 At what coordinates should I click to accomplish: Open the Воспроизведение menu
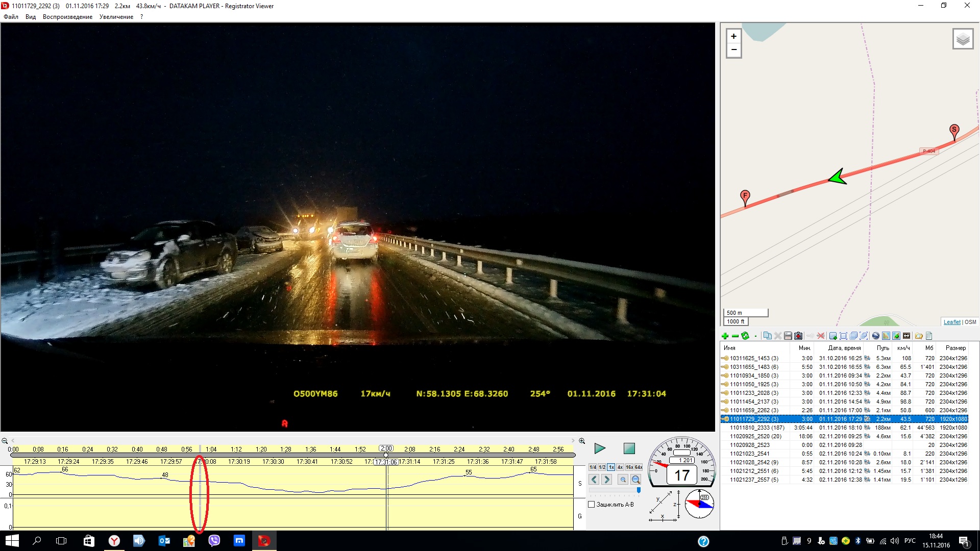point(67,17)
